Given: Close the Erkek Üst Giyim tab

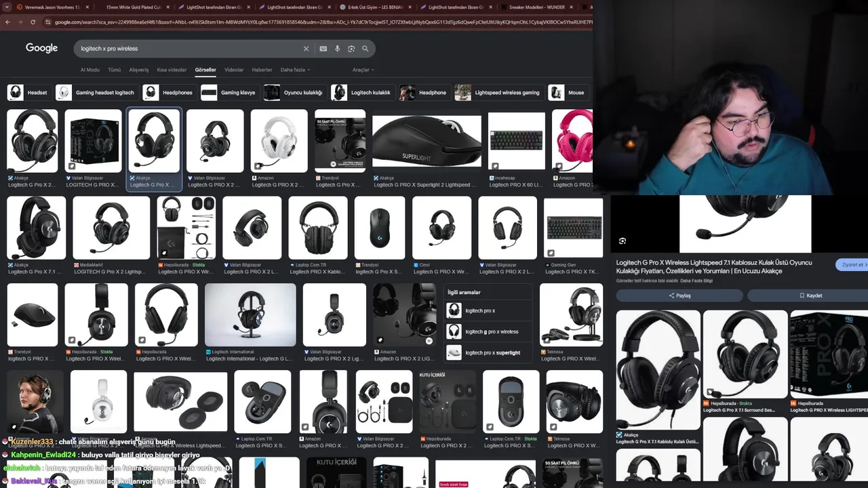Looking at the screenshot, I should click(x=409, y=7).
